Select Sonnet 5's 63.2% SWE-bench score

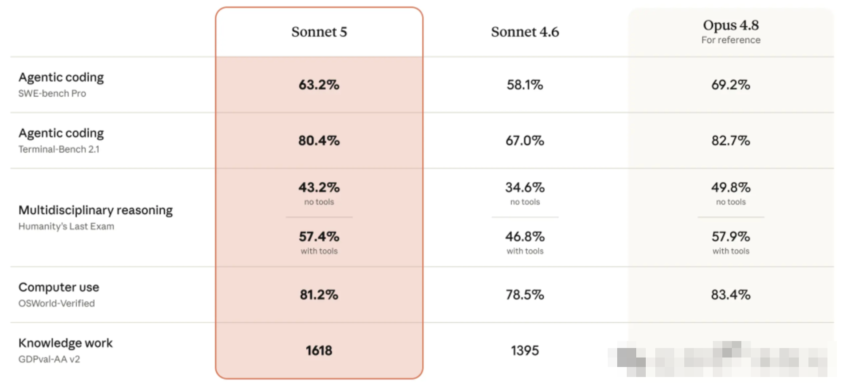[x=319, y=85]
